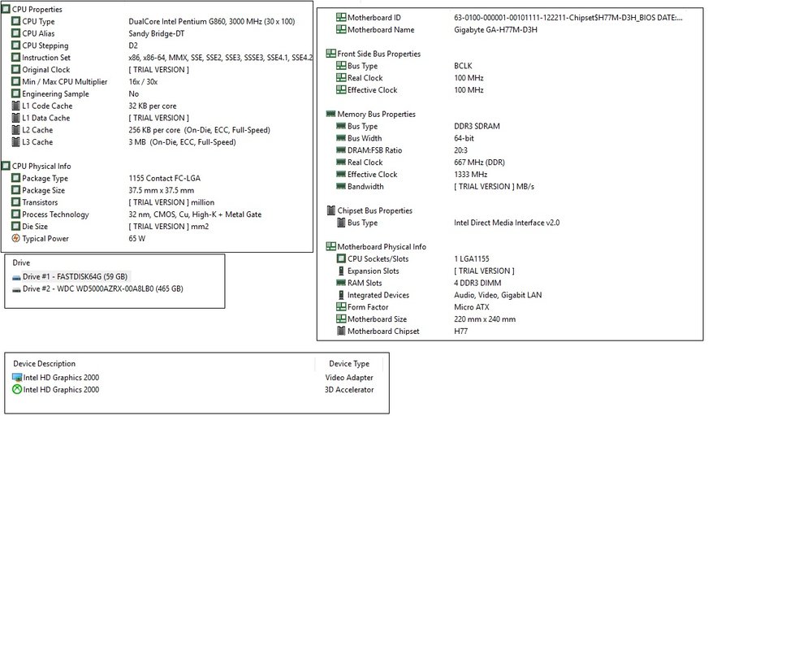Viewport: 812px width, 650px height.
Task: Click the icon beside Package Type
Action: (x=16, y=178)
